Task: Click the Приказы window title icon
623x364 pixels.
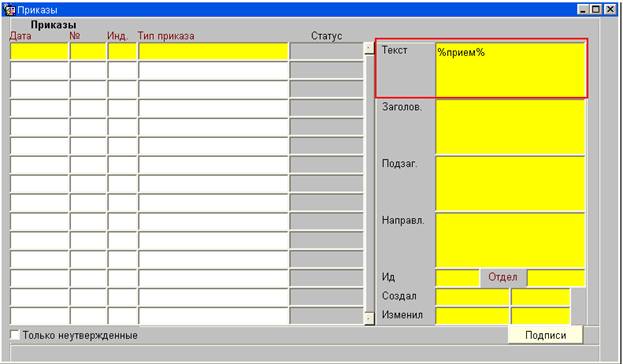Action: pos(9,10)
